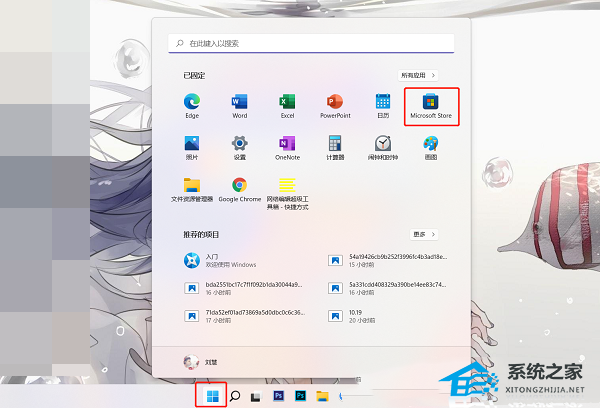600x408 pixels.
Task: Open Microsoft Edge from pinned apps
Action: click(x=192, y=103)
